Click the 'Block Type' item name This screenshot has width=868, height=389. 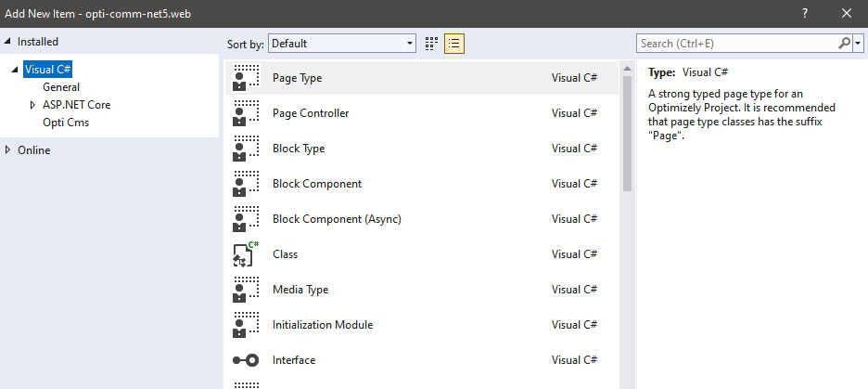click(x=299, y=149)
